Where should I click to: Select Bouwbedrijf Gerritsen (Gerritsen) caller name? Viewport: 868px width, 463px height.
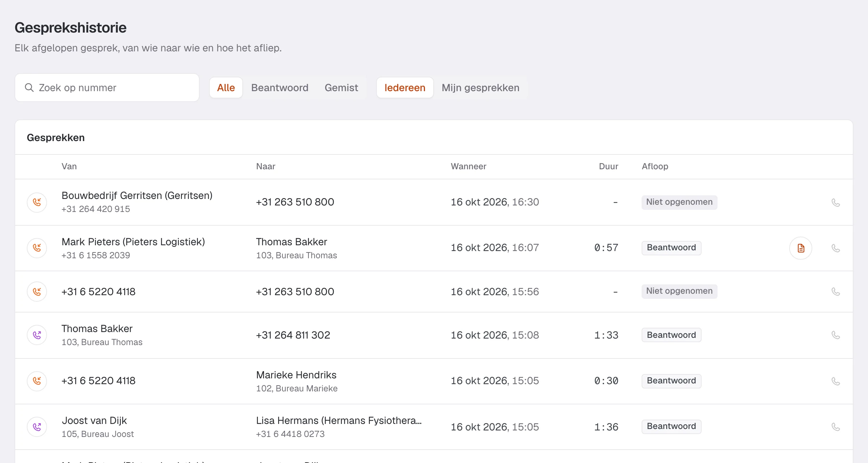(x=137, y=196)
